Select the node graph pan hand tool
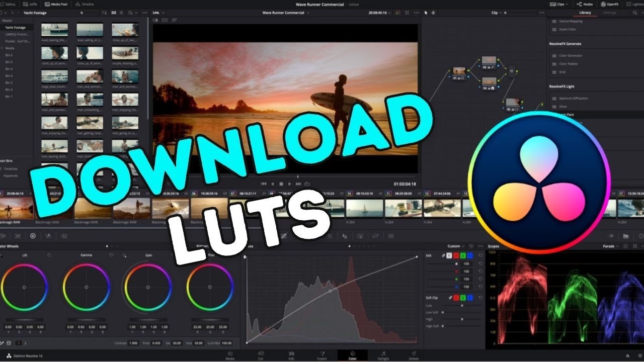The image size is (644, 362). pos(432,13)
